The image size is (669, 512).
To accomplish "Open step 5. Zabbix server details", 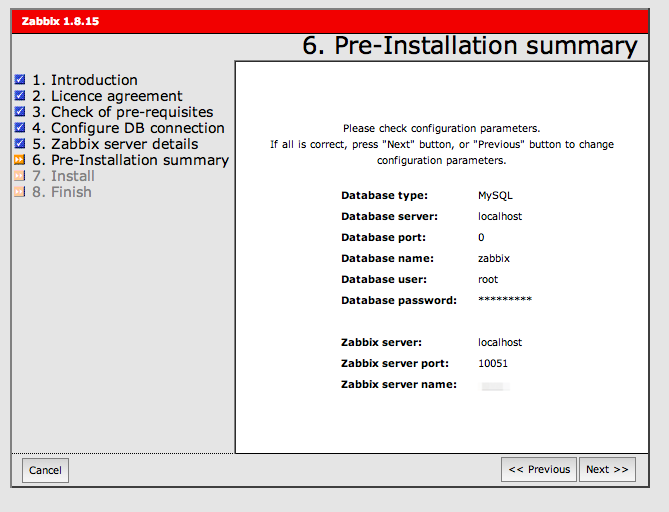I will [x=115, y=144].
